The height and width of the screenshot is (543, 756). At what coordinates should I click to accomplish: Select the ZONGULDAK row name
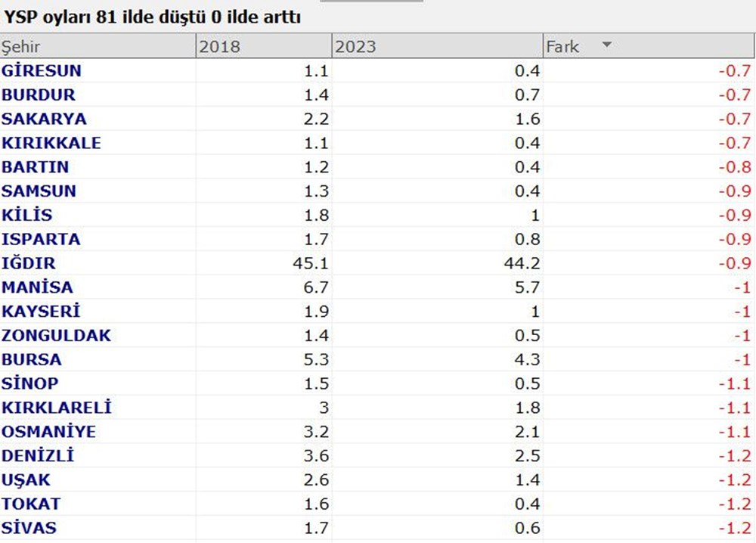56,336
